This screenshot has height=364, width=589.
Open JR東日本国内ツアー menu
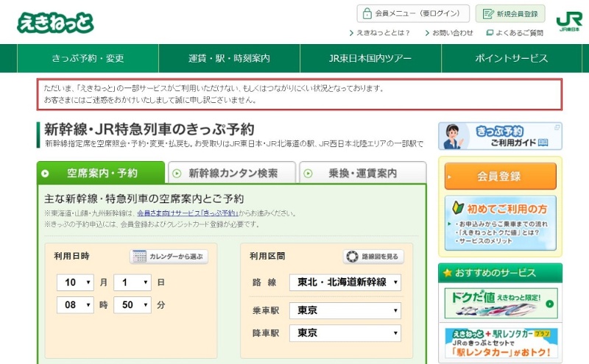coord(370,59)
